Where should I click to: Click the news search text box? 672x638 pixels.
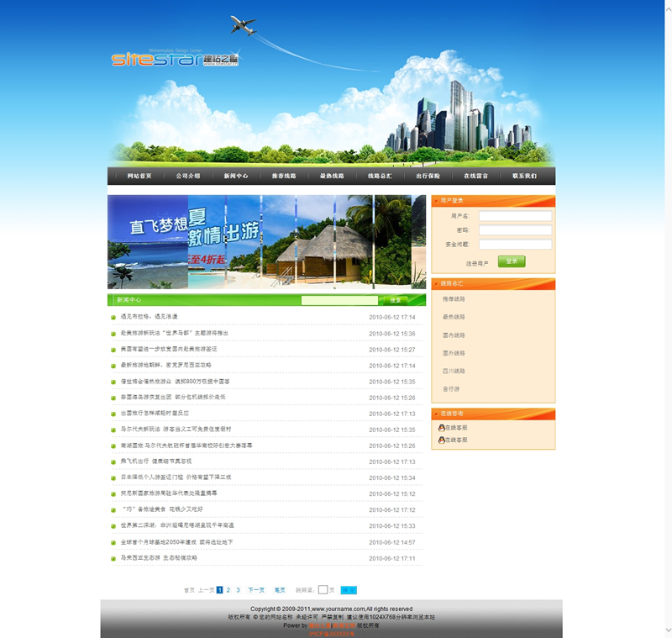[x=339, y=300]
